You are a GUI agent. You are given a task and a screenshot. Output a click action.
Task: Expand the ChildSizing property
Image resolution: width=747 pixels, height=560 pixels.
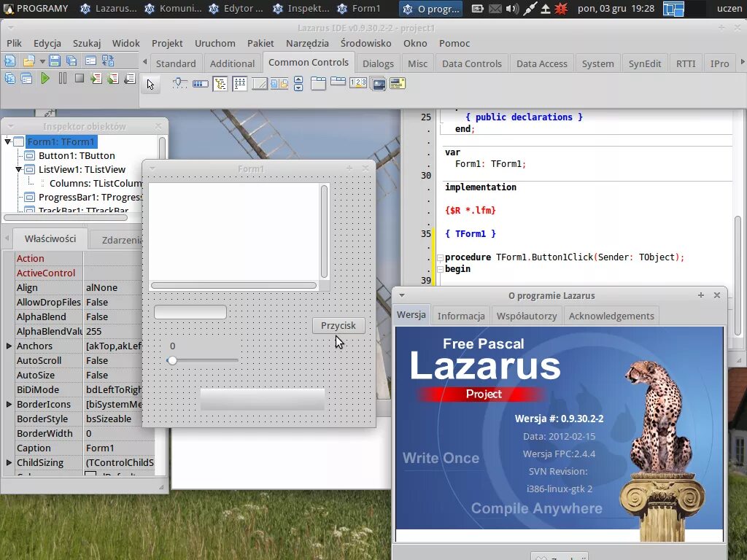click(9, 462)
